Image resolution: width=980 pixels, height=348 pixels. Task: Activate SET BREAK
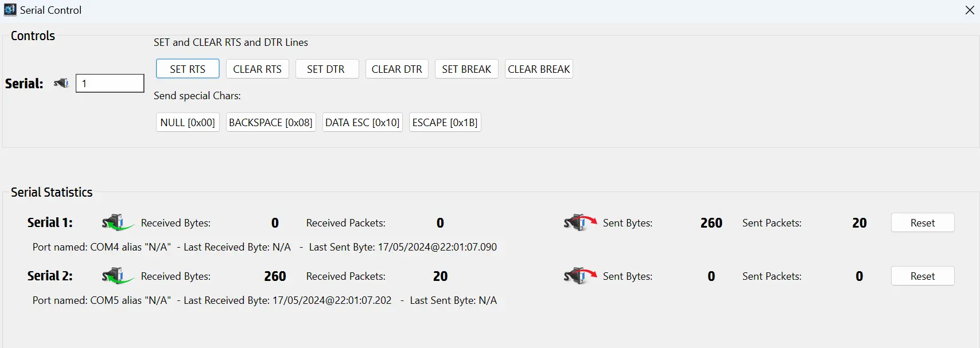(x=466, y=69)
